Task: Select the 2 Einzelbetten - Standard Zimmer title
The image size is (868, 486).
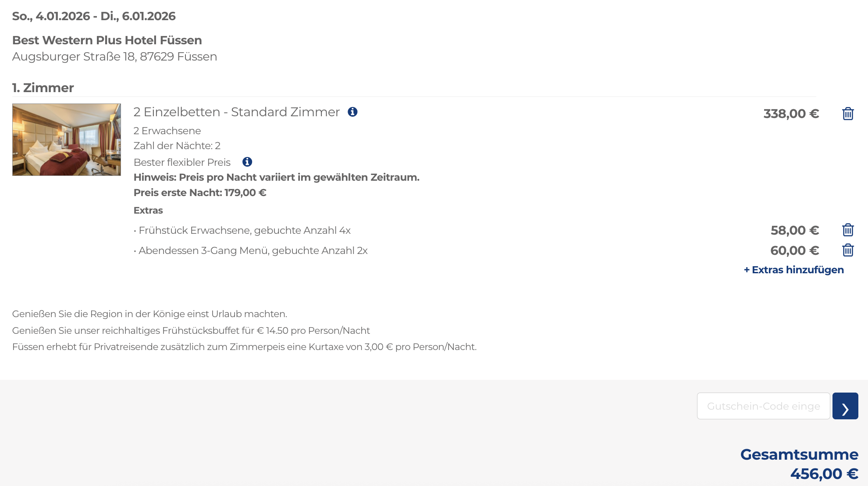Action: (237, 112)
